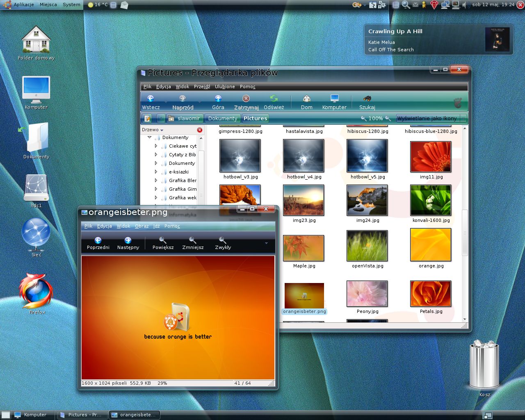Show next image with Następny icon
This screenshot has width=525, height=420.
click(128, 240)
